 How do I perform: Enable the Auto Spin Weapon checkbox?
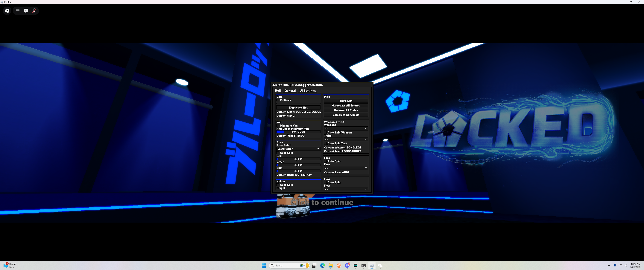point(325,133)
